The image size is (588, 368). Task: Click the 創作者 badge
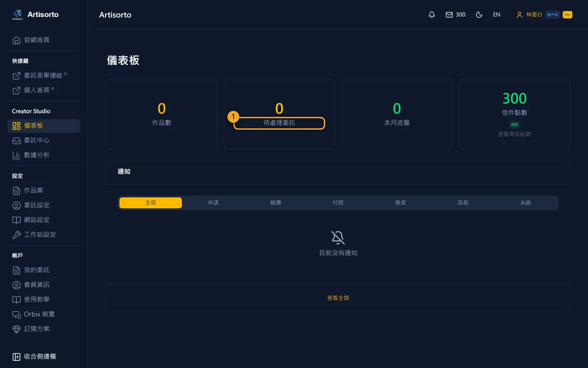coord(552,15)
